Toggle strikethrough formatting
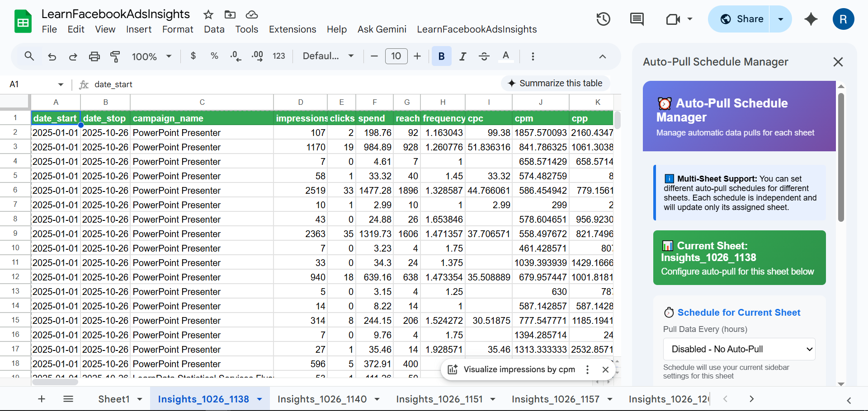Image resolution: width=868 pixels, height=411 pixels. pos(484,56)
